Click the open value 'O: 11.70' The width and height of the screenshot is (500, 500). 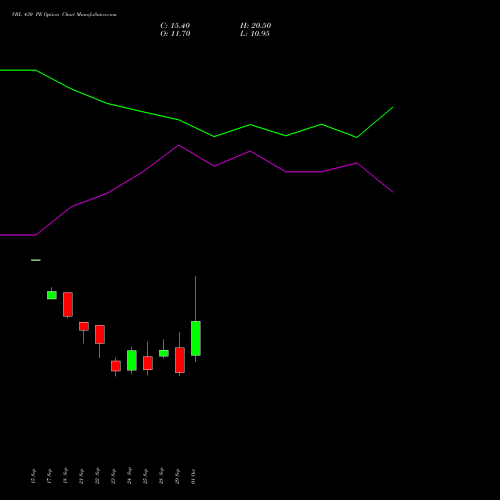tap(175, 34)
